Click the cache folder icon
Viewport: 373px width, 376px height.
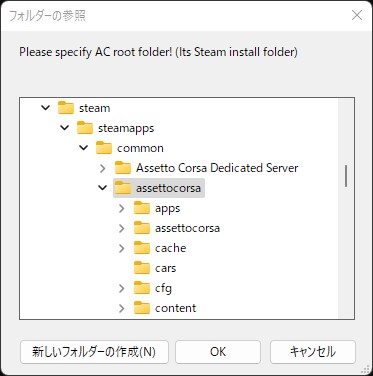[142, 248]
